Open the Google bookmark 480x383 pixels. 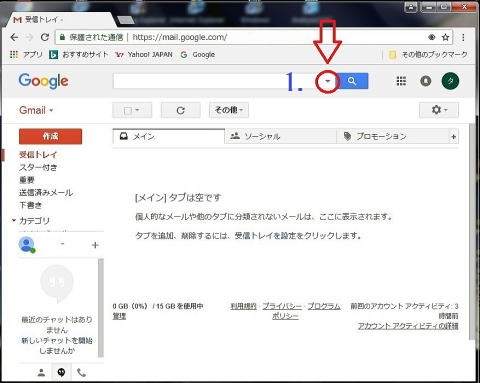[198, 54]
